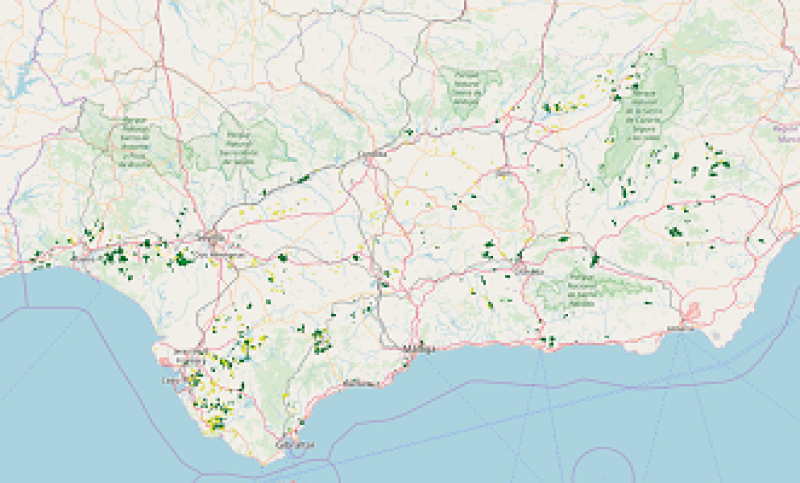The width and height of the screenshot is (800, 483).
Task: Click the Córdoba city label
Action: [375, 155]
